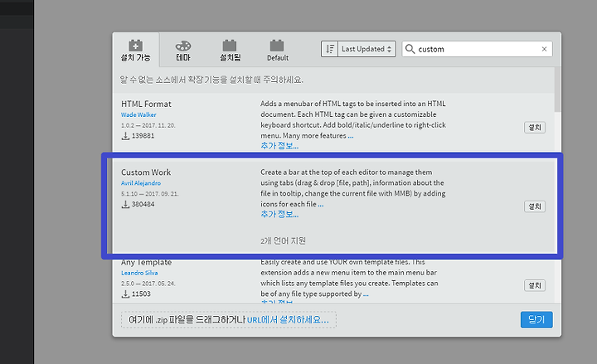Clear the search field with X
The width and height of the screenshot is (597, 364).
544,49
